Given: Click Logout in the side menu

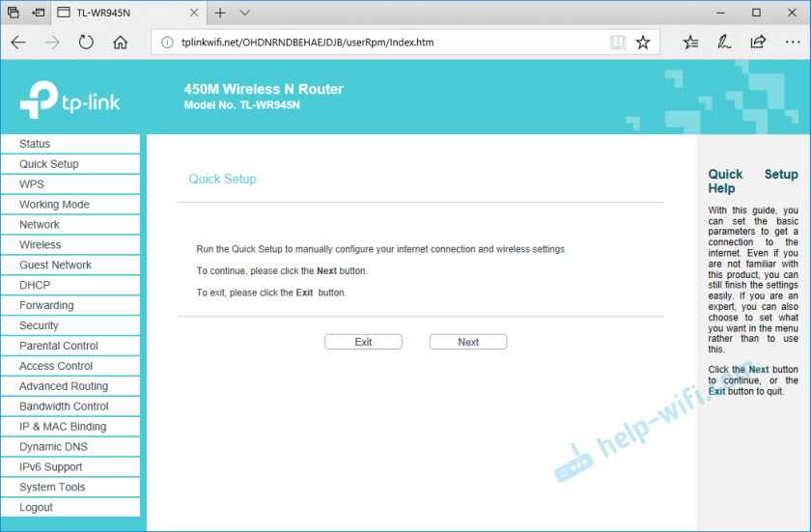Looking at the screenshot, I should (x=70, y=507).
